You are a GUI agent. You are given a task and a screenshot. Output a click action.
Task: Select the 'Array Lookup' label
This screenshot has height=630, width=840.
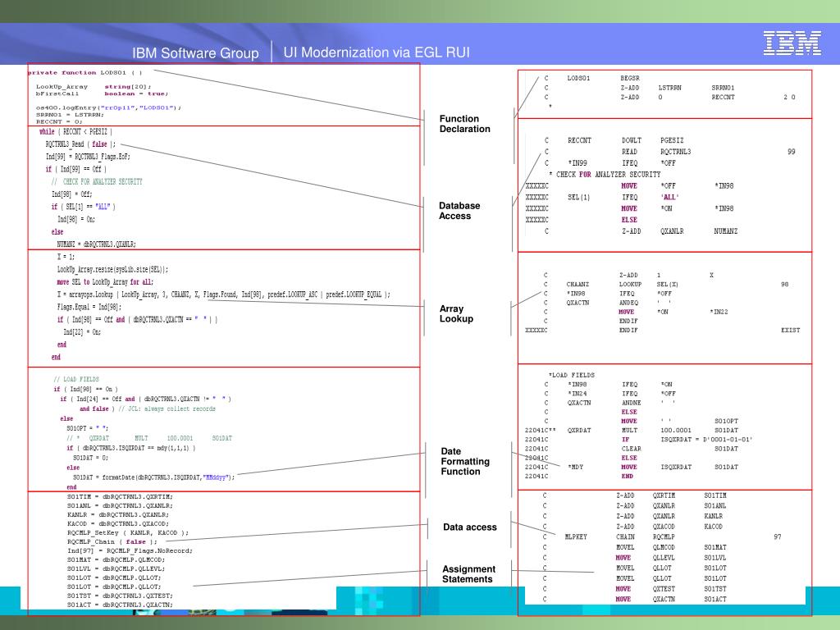click(x=456, y=313)
